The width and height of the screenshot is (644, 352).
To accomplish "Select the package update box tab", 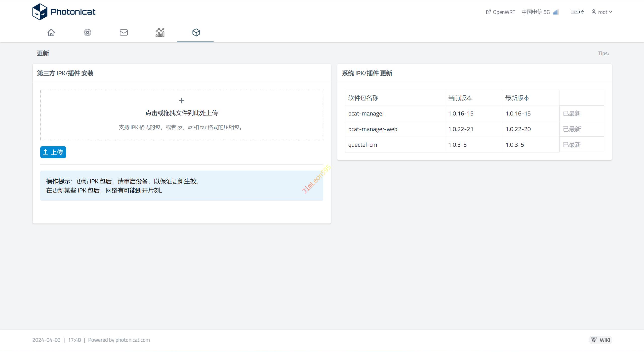I will pyautogui.click(x=196, y=32).
